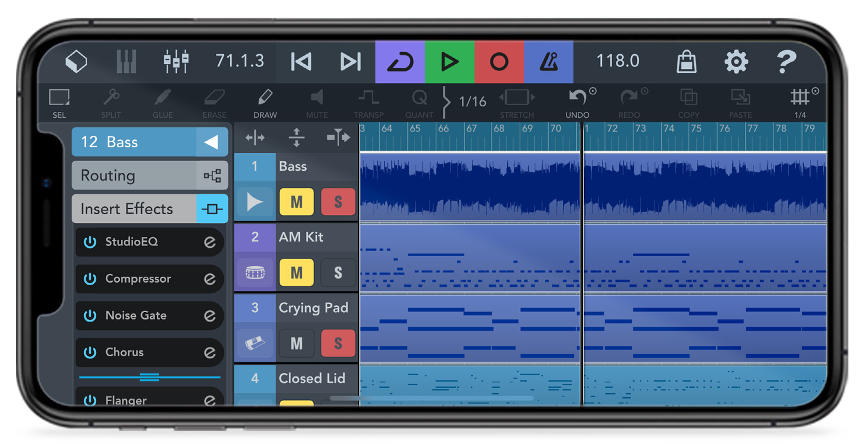The width and height of the screenshot is (868, 446).
Task: Collapse the 12 Bass inspector panel
Action: point(212,142)
